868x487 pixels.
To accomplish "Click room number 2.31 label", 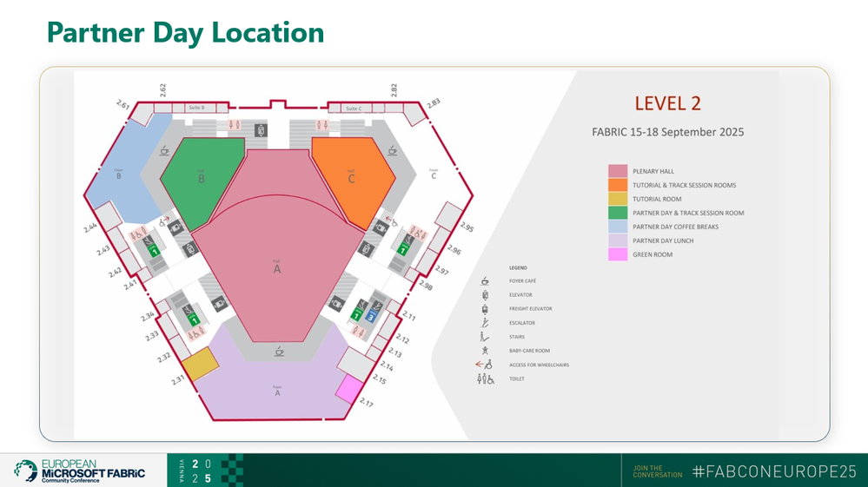I will point(178,379).
